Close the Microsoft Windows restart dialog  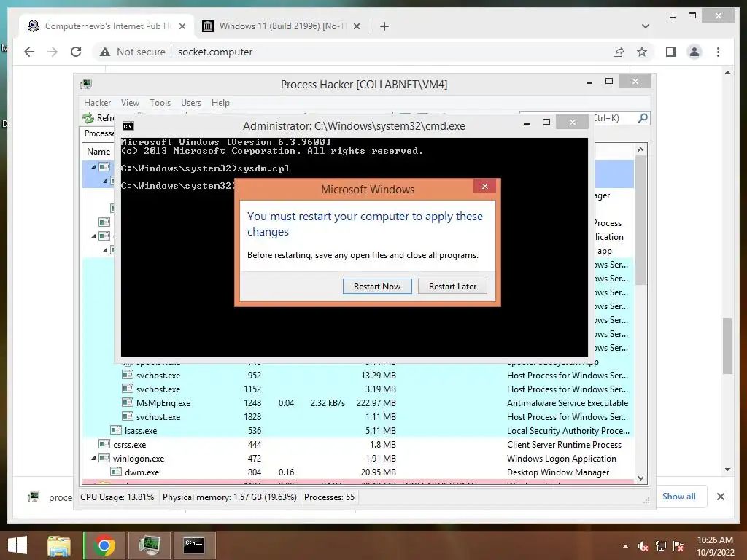pos(484,186)
